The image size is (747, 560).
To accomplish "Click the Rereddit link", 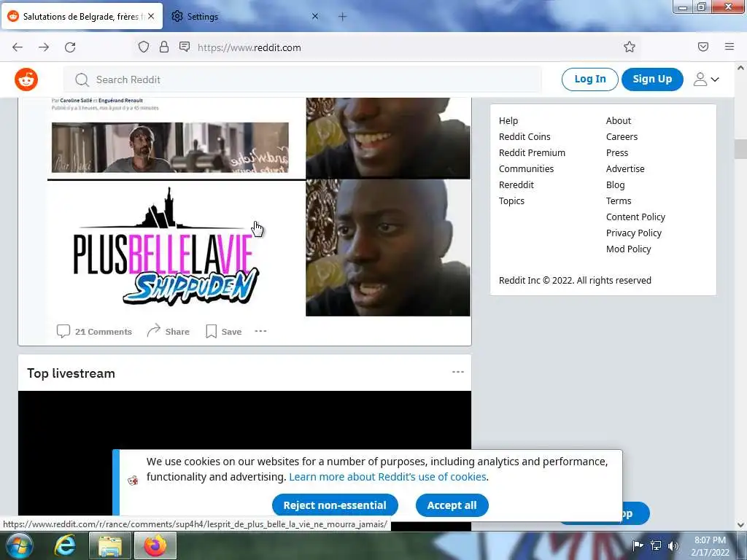I will click(516, 184).
